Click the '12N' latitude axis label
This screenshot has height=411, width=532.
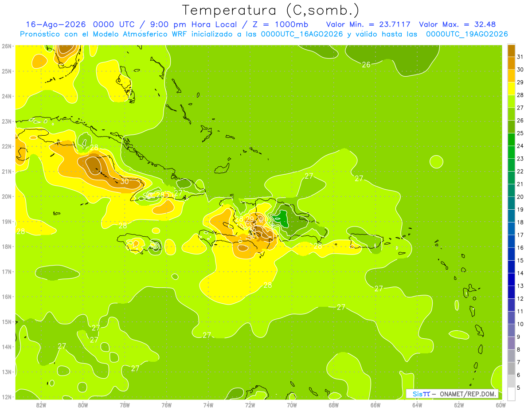[x=6, y=397]
